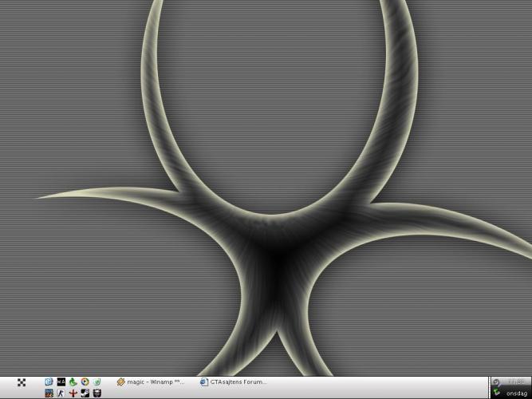Click the upper system tray icon

coord(496,383)
